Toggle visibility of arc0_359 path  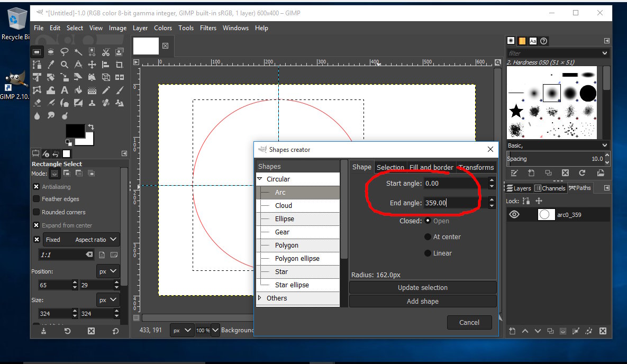tap(514, 215)
